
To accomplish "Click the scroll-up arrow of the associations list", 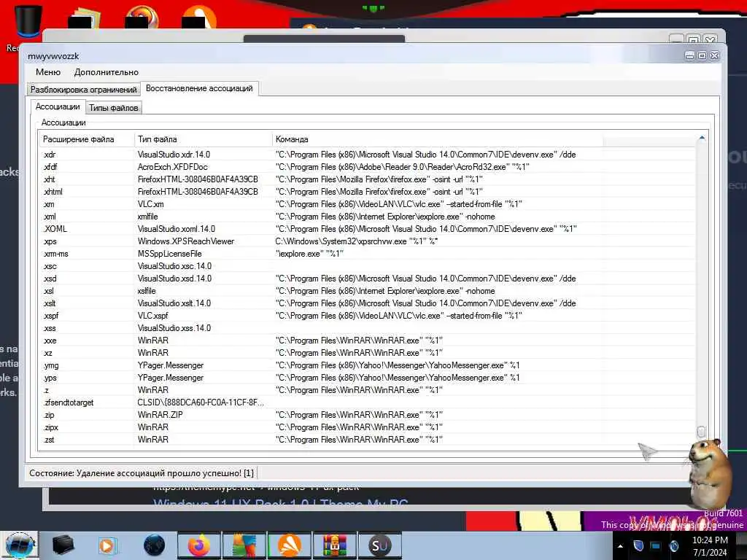I will (x=702, y=138).
